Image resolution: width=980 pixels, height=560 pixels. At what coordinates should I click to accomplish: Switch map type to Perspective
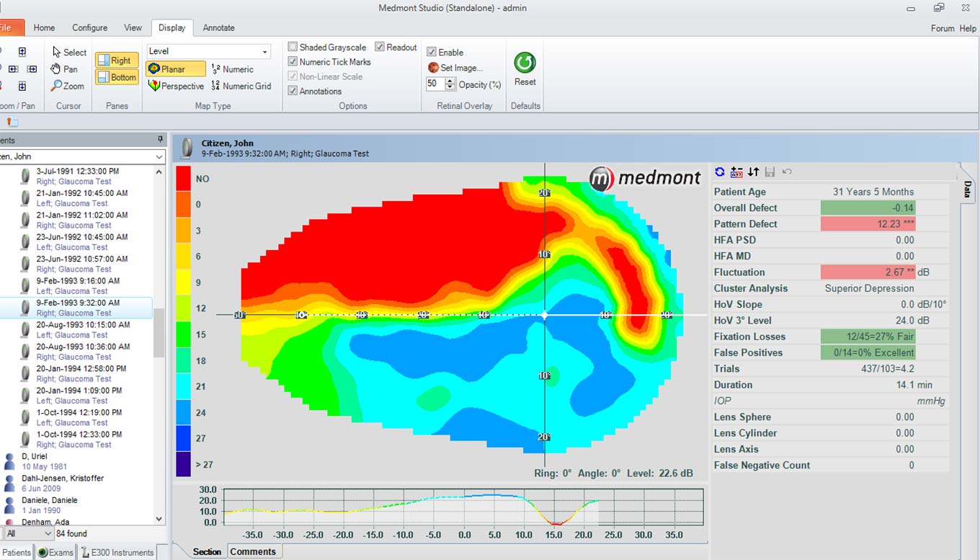click(176, 86)
